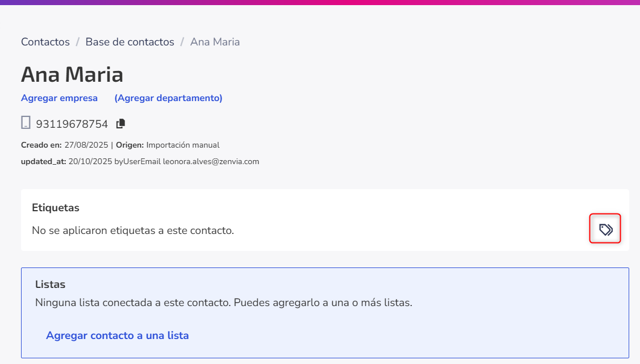Click the Creado en date 27/08/2025
The width and height of the screenshot is (640, 364).
(x=86, y=145)
